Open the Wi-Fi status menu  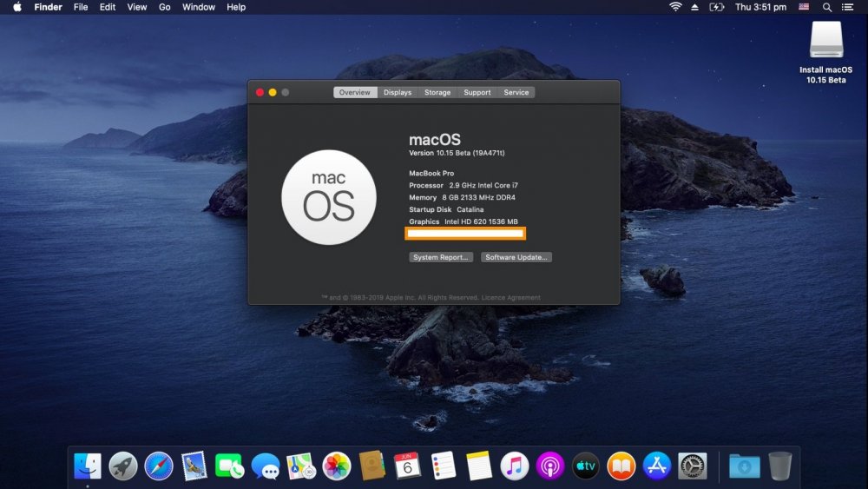pyautogui.click(x=675, y=7)
